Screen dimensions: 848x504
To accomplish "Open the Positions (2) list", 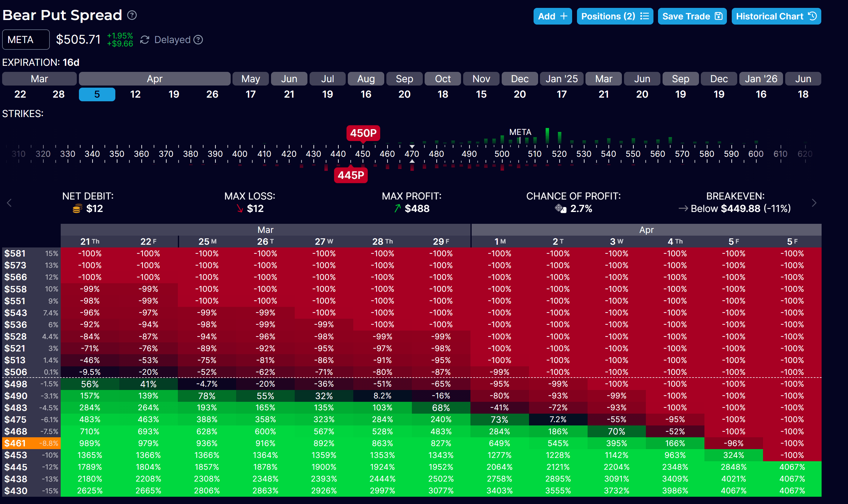I will [x=615, y=16].
